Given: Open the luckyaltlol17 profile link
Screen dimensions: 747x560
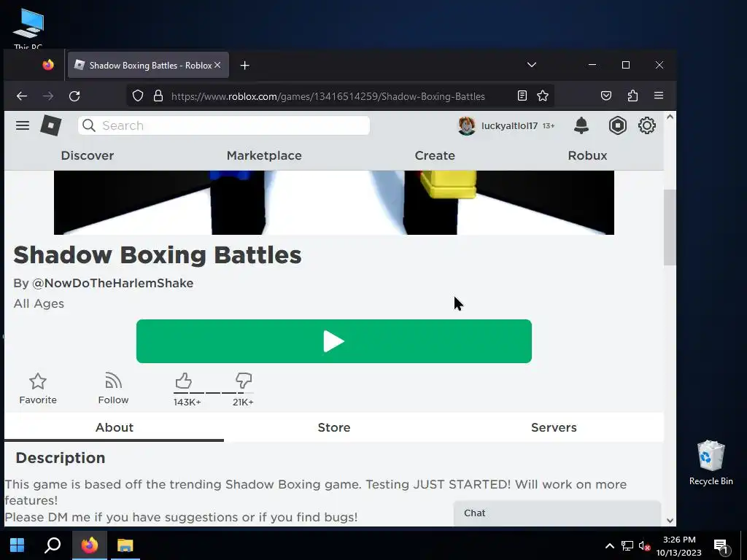Looking at the screenshot, I should (509, 125).
